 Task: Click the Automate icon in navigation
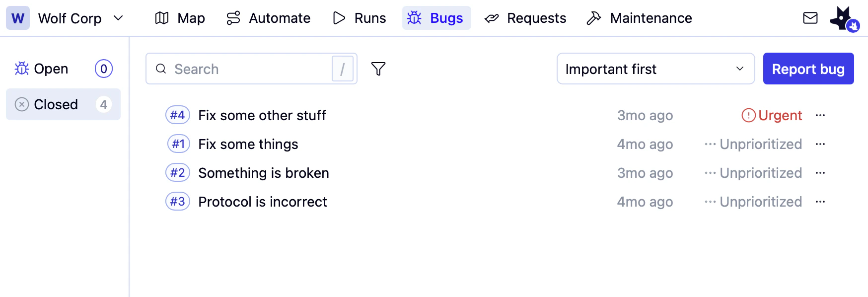pyautogui.click(x=233, y=18)
